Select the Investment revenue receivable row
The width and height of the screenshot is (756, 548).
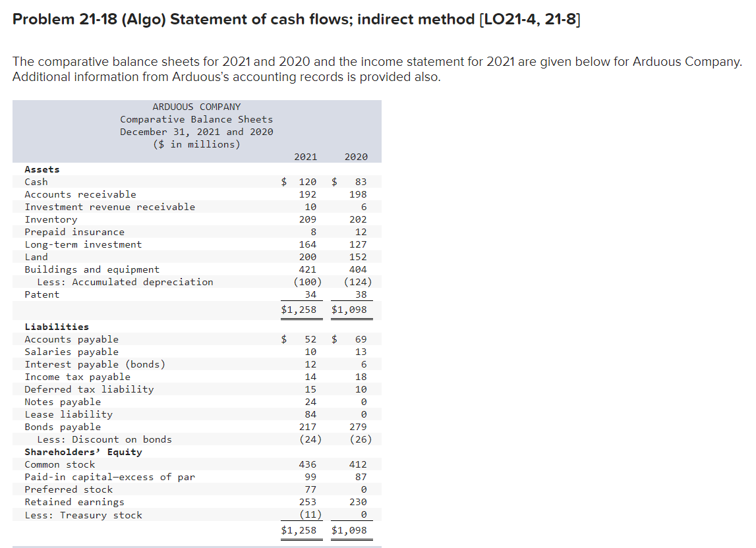pos(109,207)
